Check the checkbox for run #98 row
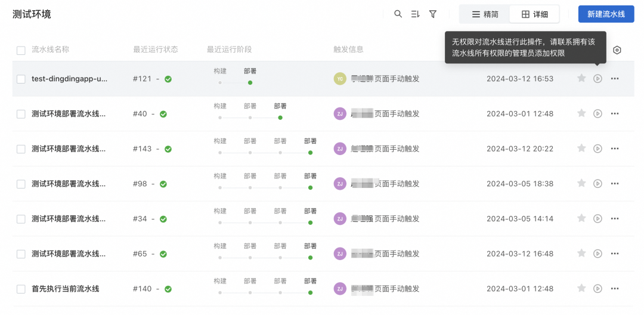This screenshot has height=315, width=644. tap(21, 184)
